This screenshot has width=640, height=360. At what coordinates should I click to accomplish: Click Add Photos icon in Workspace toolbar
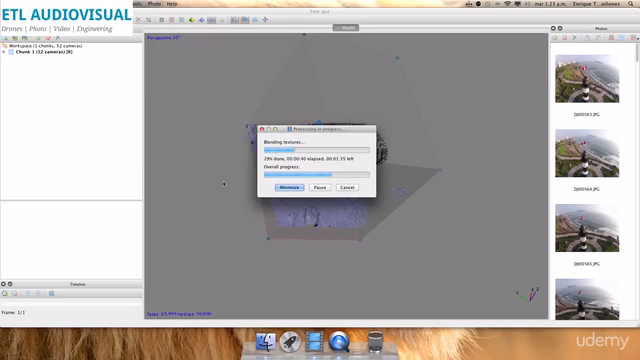click(x=15, y=38)
